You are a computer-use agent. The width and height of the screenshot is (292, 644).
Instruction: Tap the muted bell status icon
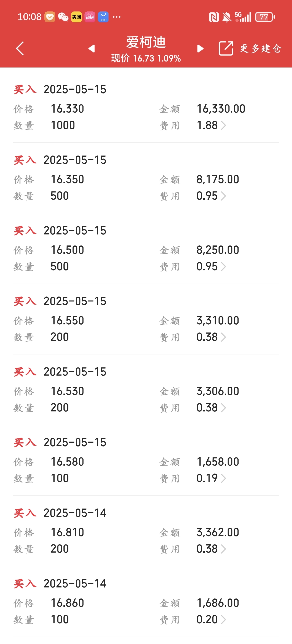point(227,17)
